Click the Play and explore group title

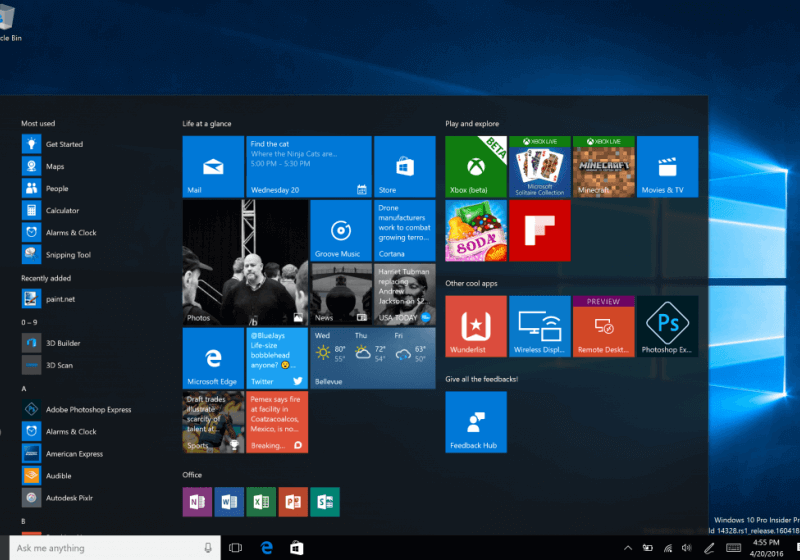[472, 123]
